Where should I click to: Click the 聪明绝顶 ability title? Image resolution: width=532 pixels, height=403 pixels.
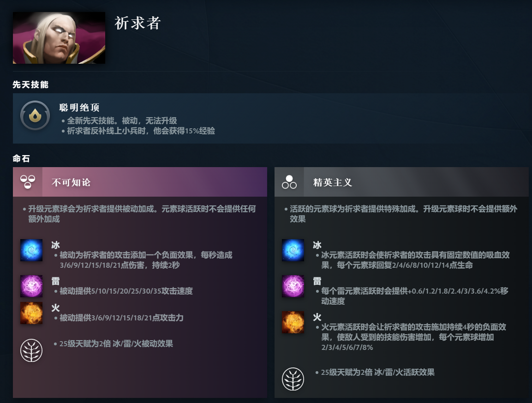click(79, 108)
